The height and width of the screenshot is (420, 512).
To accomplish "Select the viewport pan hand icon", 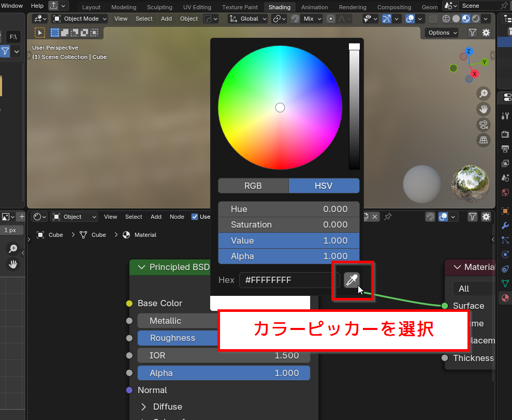I will pos(484,109).
